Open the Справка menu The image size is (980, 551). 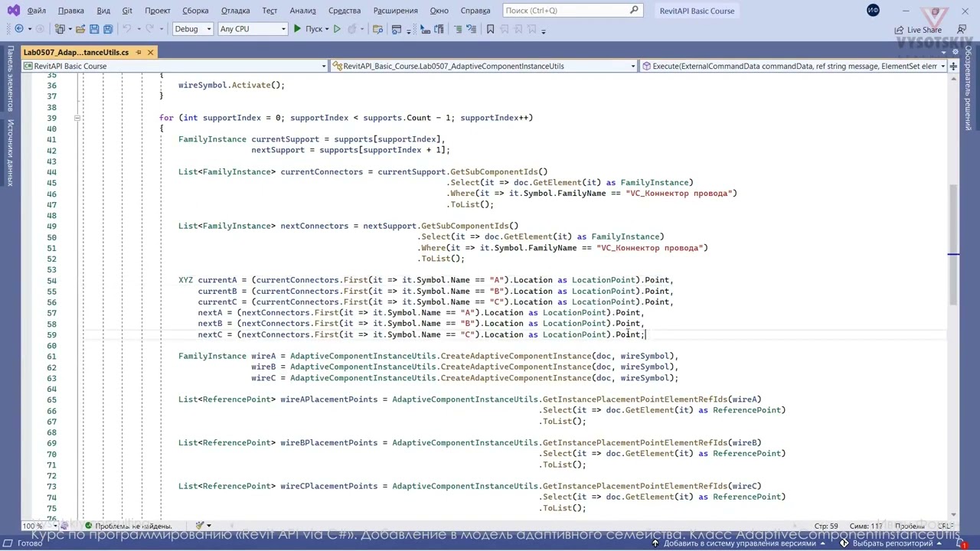point(475,11)
